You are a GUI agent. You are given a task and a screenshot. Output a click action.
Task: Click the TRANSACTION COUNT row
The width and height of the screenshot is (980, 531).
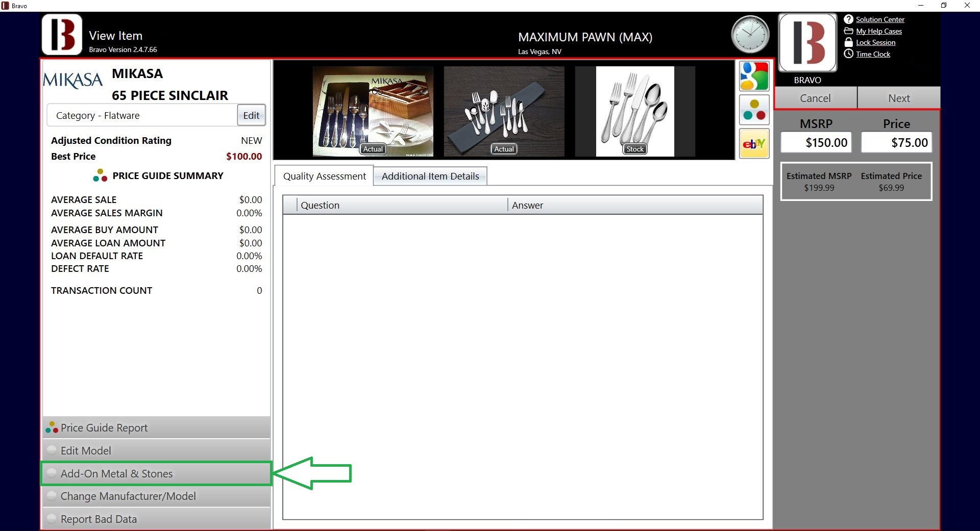click(x=156, y=290)
